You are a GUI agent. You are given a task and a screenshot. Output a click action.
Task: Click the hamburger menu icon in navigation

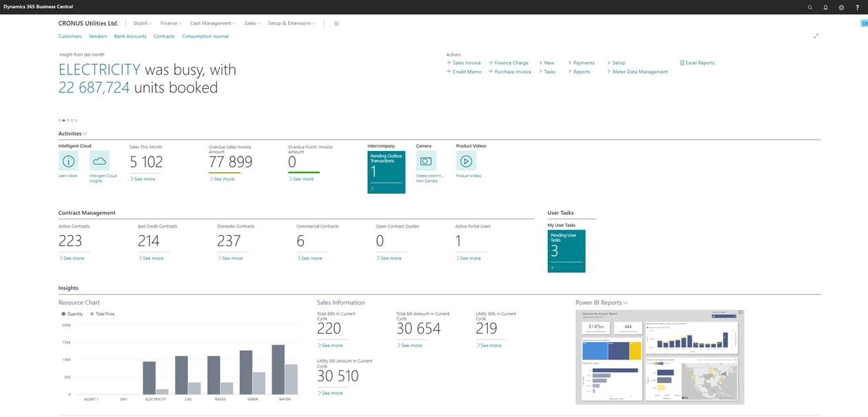(x=336, y=23)
